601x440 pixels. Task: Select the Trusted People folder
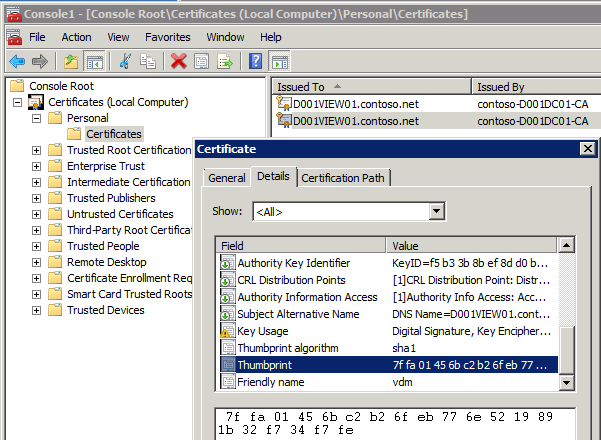(x=103, y=246)
